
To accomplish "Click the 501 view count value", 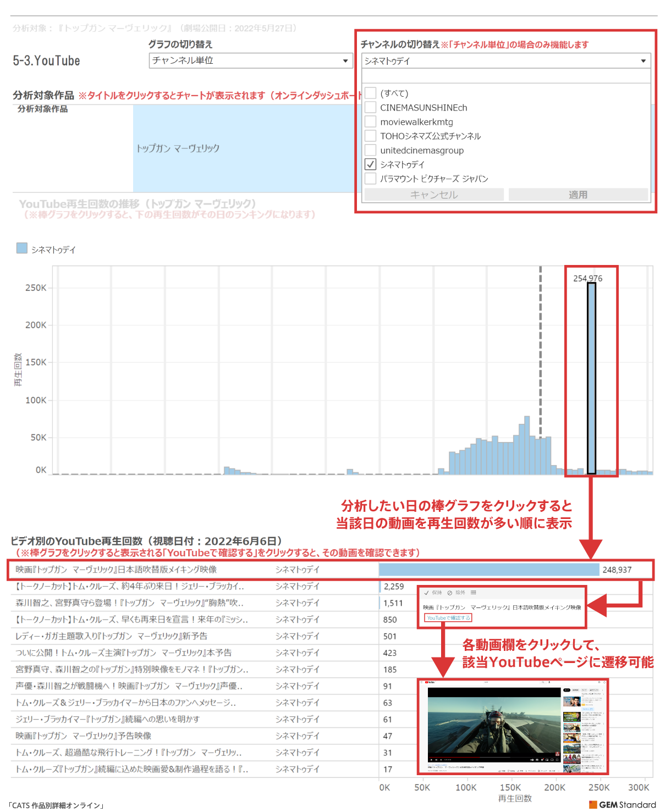I will tap(390, 636).
